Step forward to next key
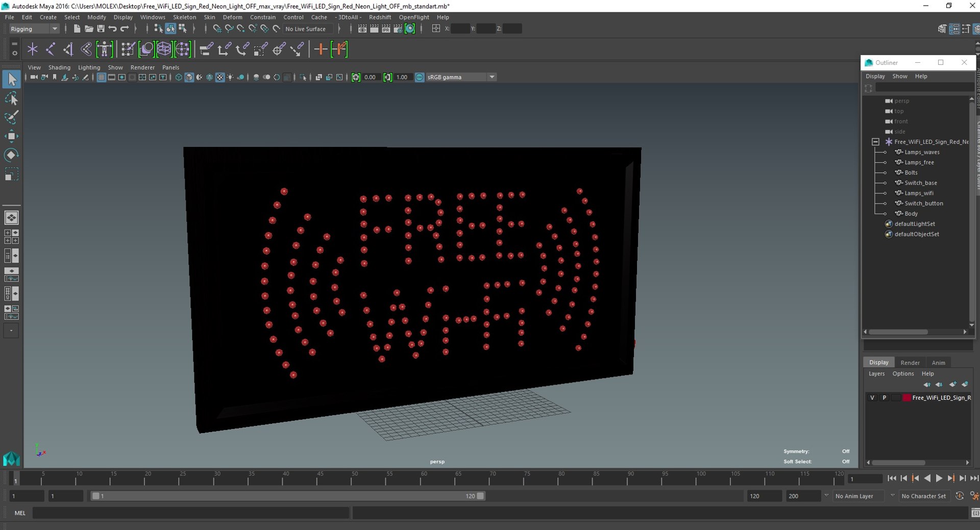This screenshot has width=980, height=530. click(950, 478)
